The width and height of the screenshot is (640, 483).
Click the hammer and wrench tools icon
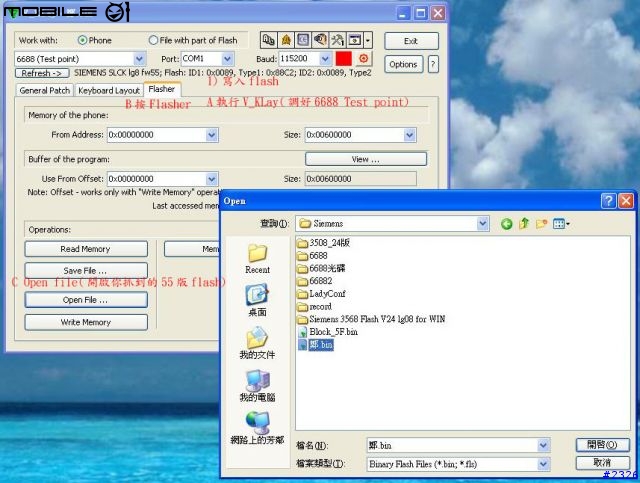click(x=337, y=40)
